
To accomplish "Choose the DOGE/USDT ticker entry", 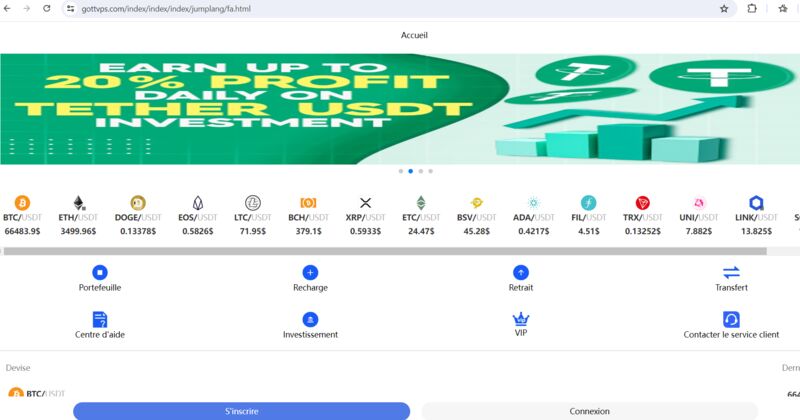I will (138, 216).
